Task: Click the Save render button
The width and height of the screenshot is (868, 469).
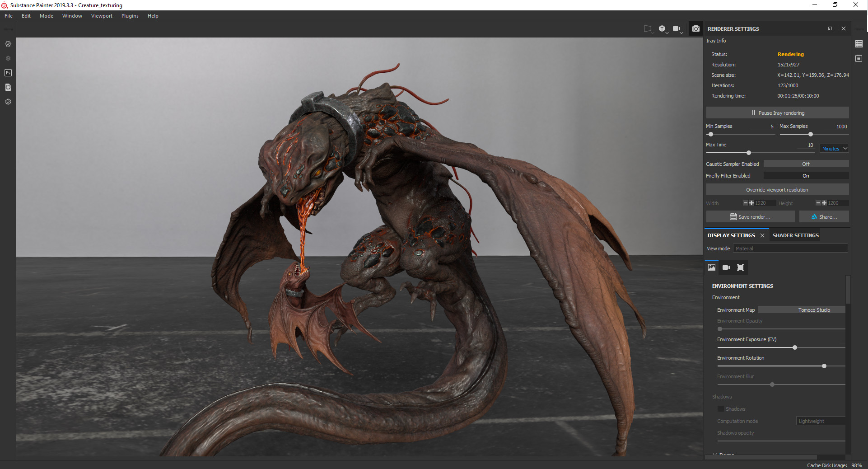Action: [750, 217]
